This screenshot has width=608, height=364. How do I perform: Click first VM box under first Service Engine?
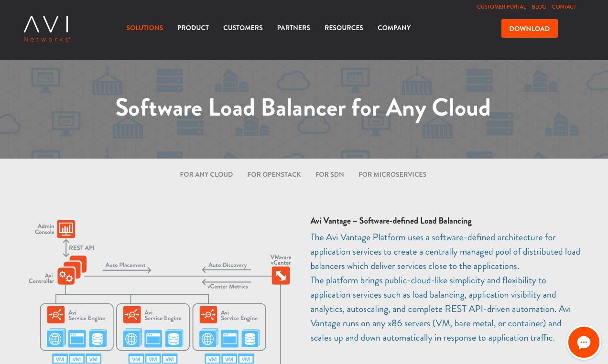pos(60,359)
